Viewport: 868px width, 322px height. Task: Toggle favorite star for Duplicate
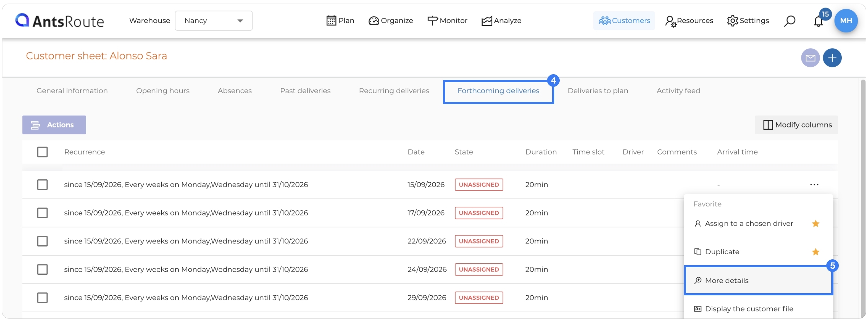coord(816,252)
